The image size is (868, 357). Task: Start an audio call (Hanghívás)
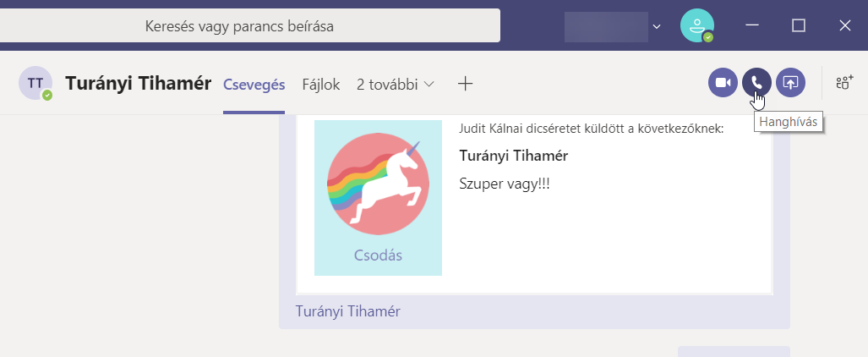tap(756, 82)
